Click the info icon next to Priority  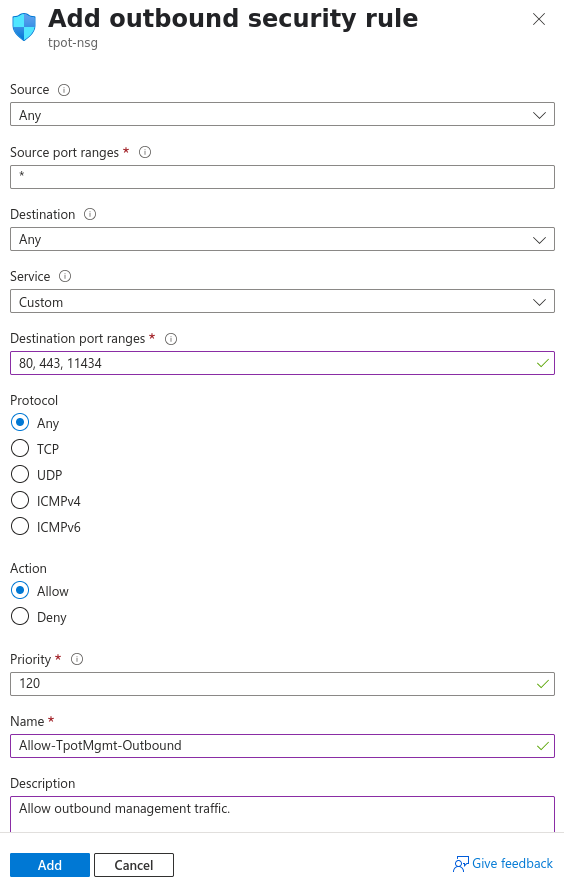77,659
